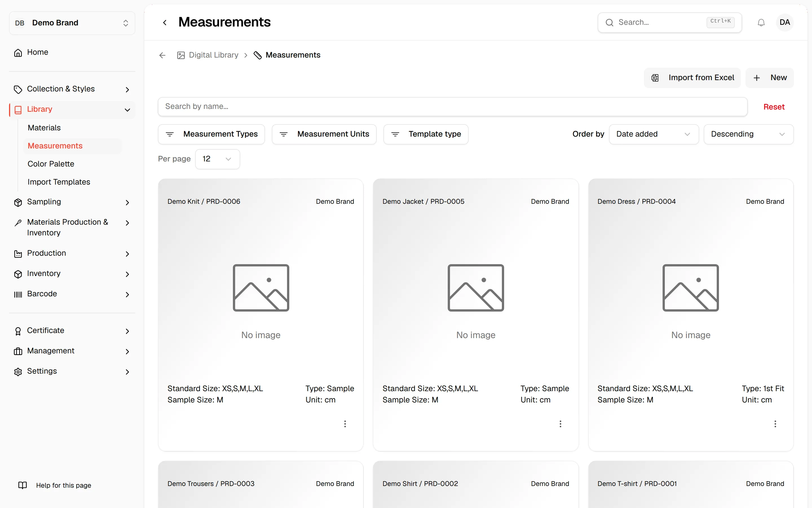Select Color Palette in the sidebar

(51, 164)
